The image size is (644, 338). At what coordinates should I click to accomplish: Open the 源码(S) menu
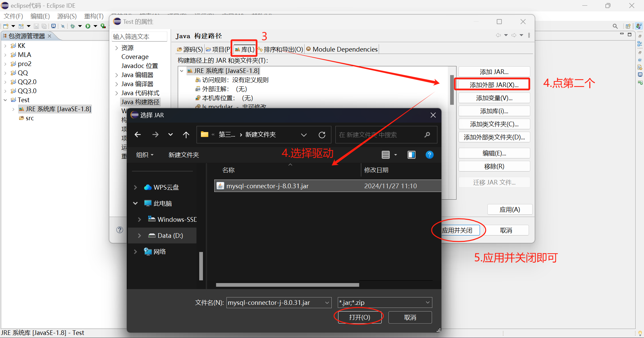67,16
